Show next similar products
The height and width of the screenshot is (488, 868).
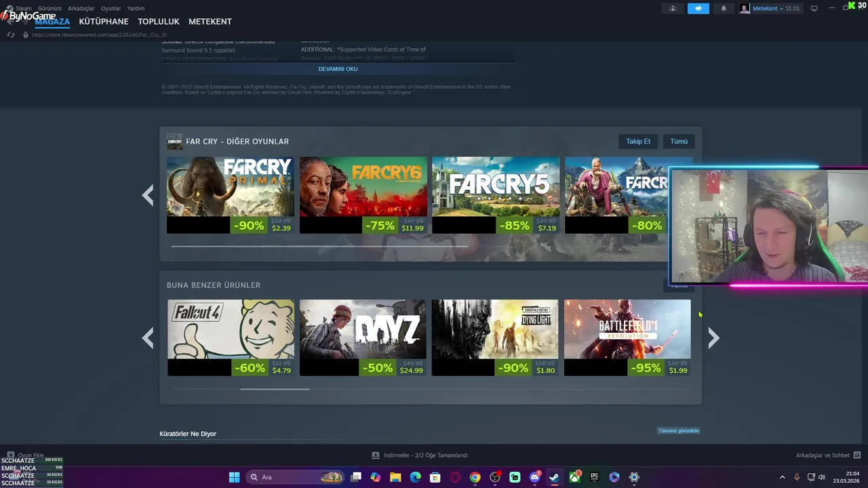(x=713, y=338)
